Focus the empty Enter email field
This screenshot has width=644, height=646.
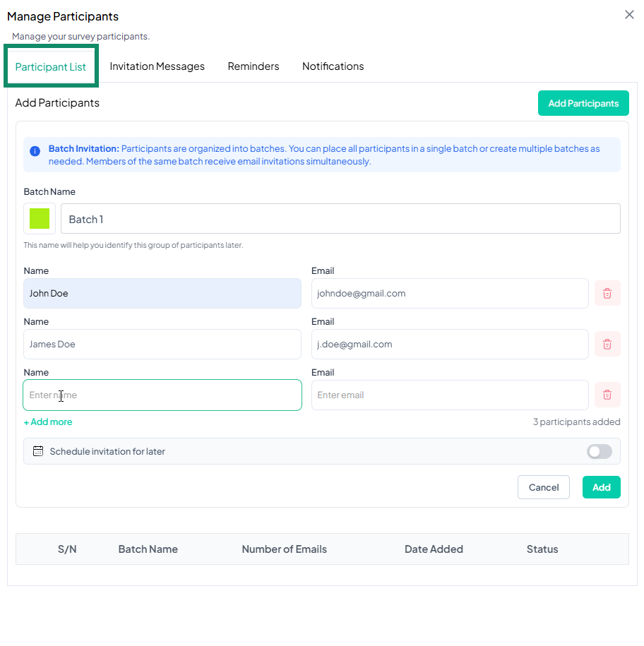pyautogui.click(x=449, y=395)
